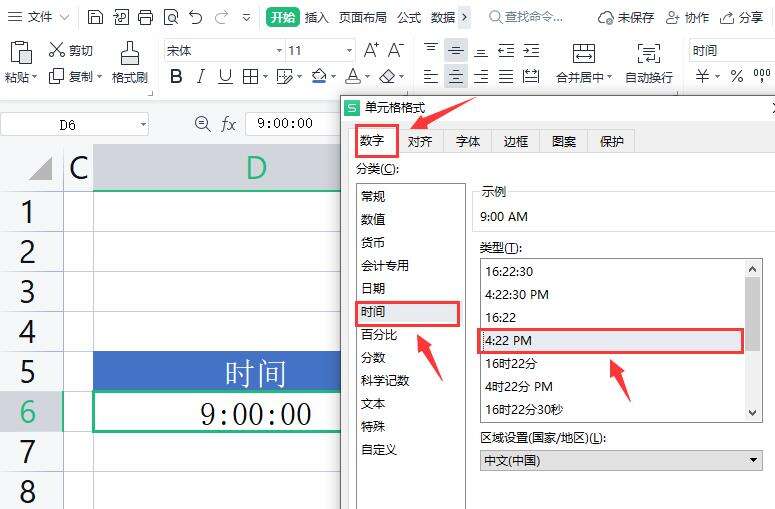775x509 pixels.
Task: Choose the 4:22 PM time type
Action: pos(611,340)
